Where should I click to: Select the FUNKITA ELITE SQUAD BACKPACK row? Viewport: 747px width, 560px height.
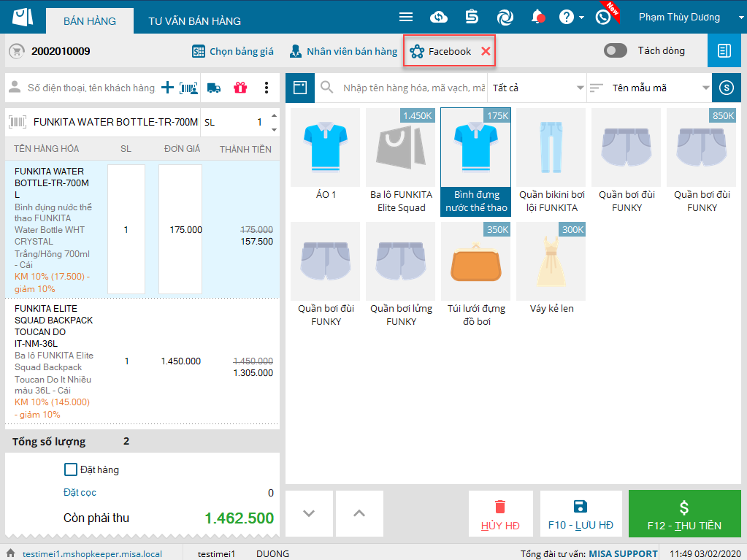(x=142, y=361)
